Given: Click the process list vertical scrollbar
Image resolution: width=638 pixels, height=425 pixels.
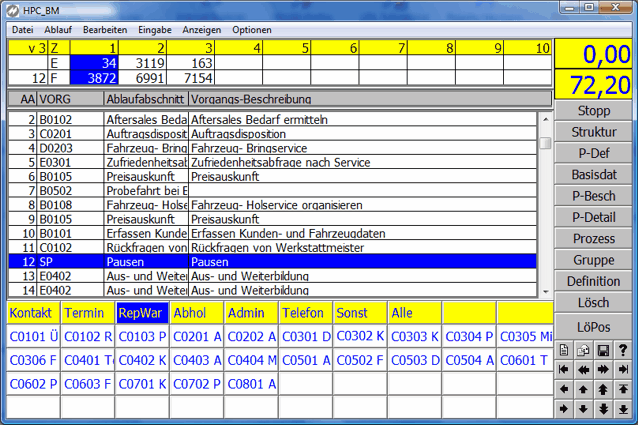Looking at the screenshot, I should (545, 200).
